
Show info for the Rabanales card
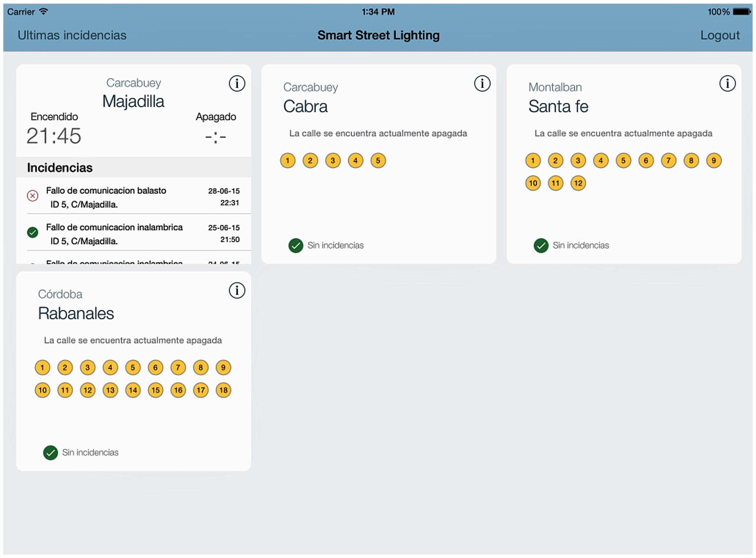pyautogui.click(x=237, y=291)
